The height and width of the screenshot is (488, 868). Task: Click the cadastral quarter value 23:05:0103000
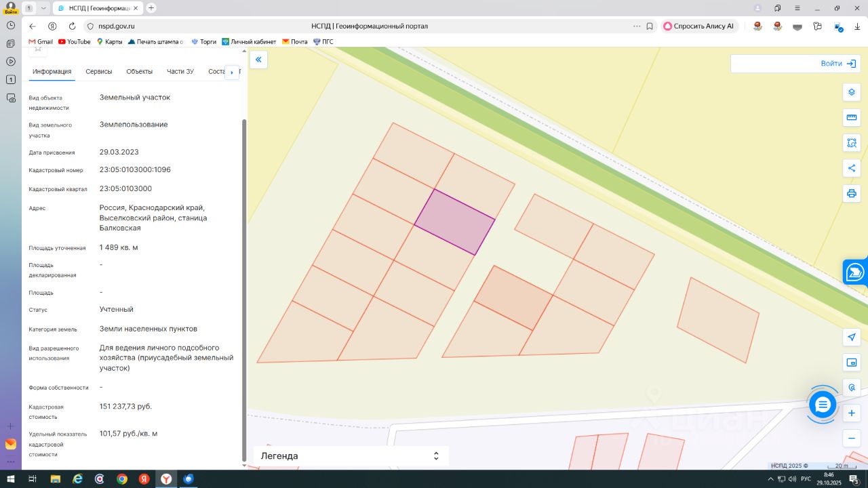coord(125,188)
